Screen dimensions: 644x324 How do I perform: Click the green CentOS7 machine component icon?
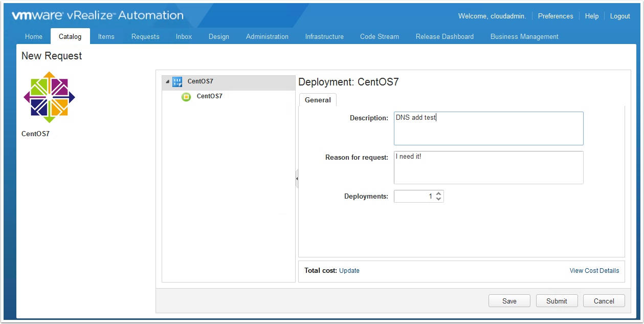[x=186, y=97]
